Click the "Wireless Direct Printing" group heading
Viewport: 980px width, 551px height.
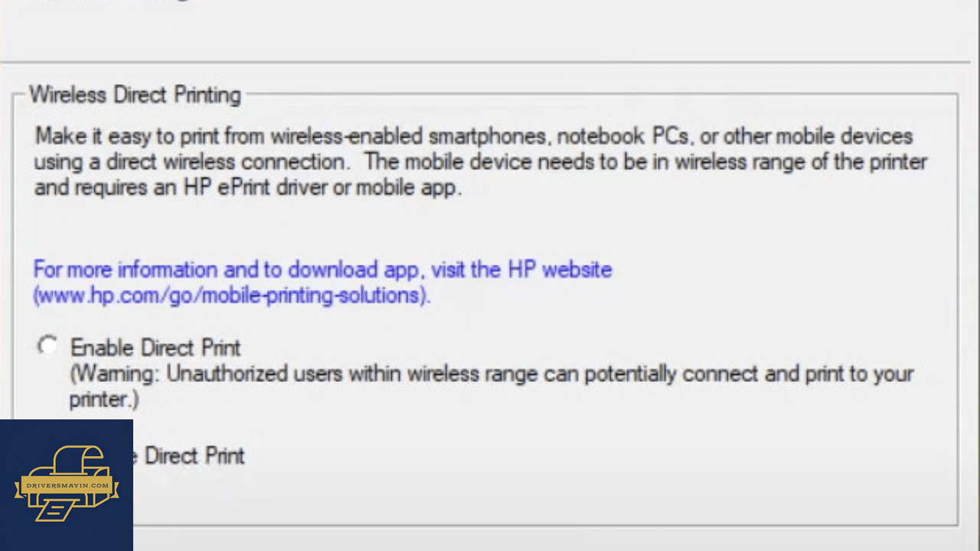(x=135, y=95)
